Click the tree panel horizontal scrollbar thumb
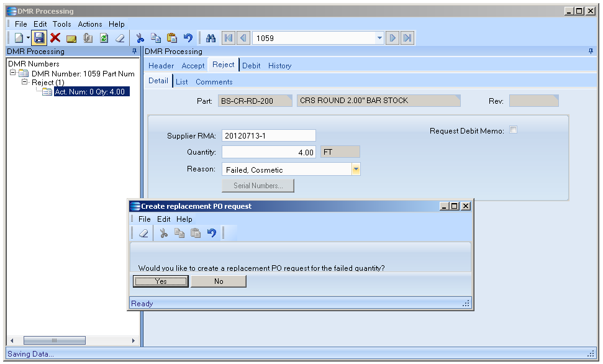Screen dimensions: 603x364 pyautogui.click(x=55, y=340)
